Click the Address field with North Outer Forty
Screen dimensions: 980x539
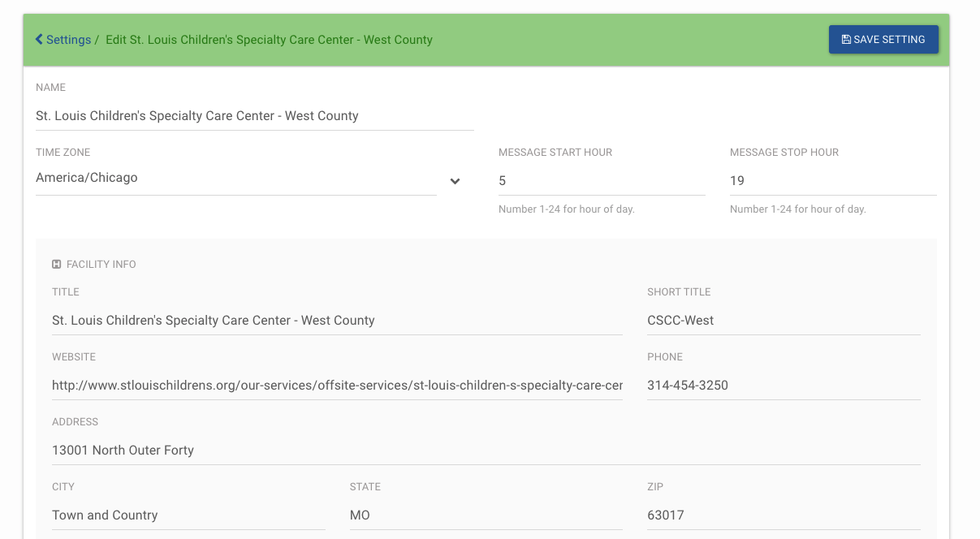click(x=486, y=451)
